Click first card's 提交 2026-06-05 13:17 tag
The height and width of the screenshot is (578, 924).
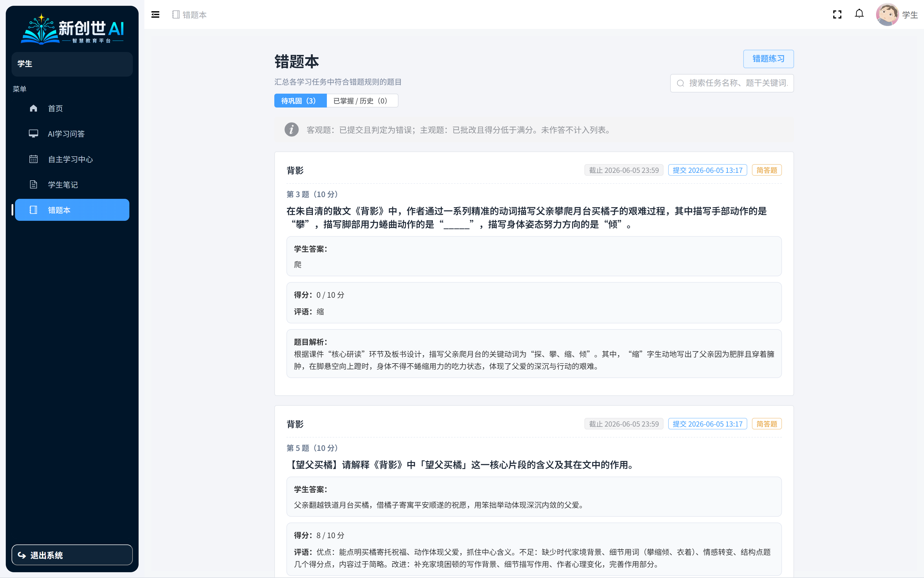click(707, 170)
